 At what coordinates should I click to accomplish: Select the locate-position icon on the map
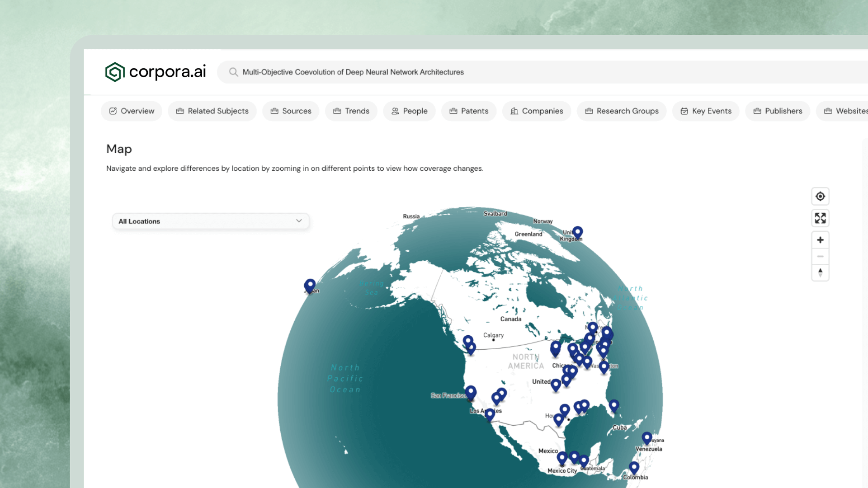[x=820, y=196]
